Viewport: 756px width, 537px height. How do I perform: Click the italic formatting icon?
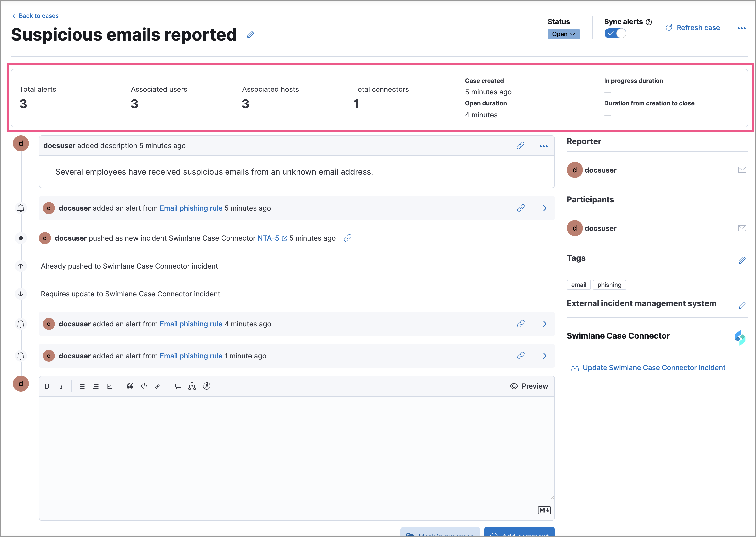click(62, 386)
